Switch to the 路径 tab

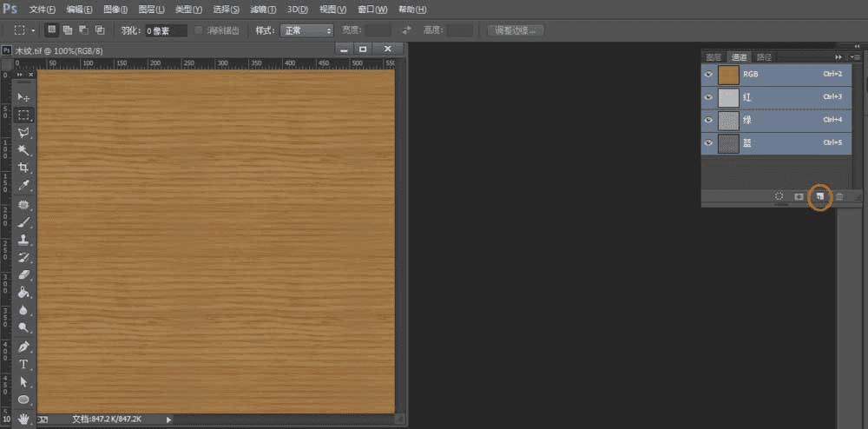[x=764, y=56]
